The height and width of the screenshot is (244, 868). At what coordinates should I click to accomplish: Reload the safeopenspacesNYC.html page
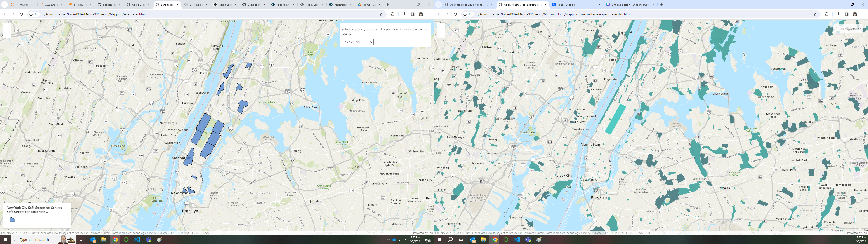click(455, 14)
